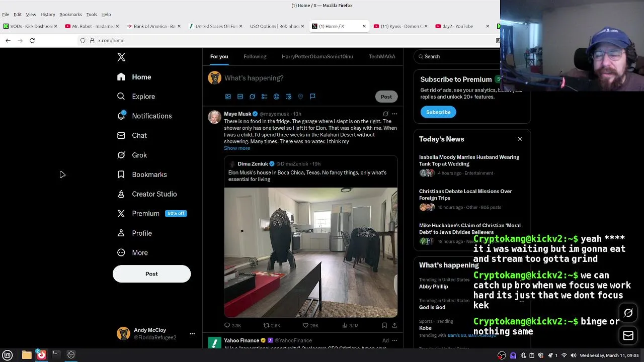
Task: Open Grok in the sidebar
Action: pos(132,155)
